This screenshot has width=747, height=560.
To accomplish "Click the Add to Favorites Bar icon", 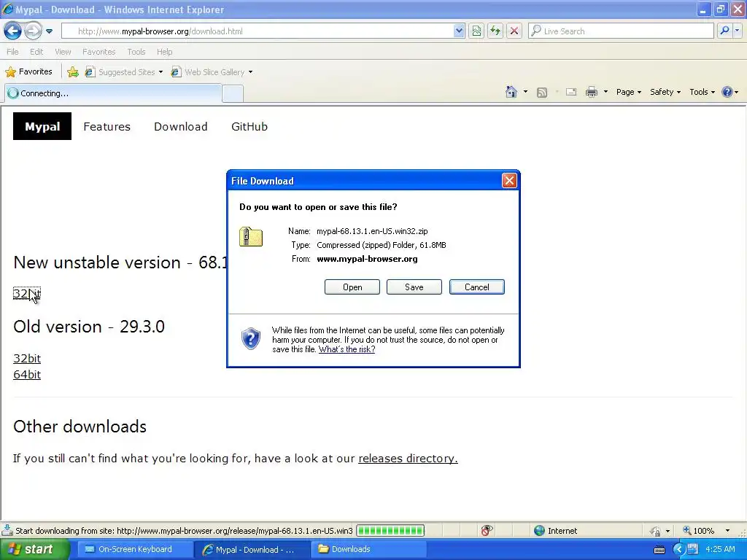I will click(x=73, y=72).
